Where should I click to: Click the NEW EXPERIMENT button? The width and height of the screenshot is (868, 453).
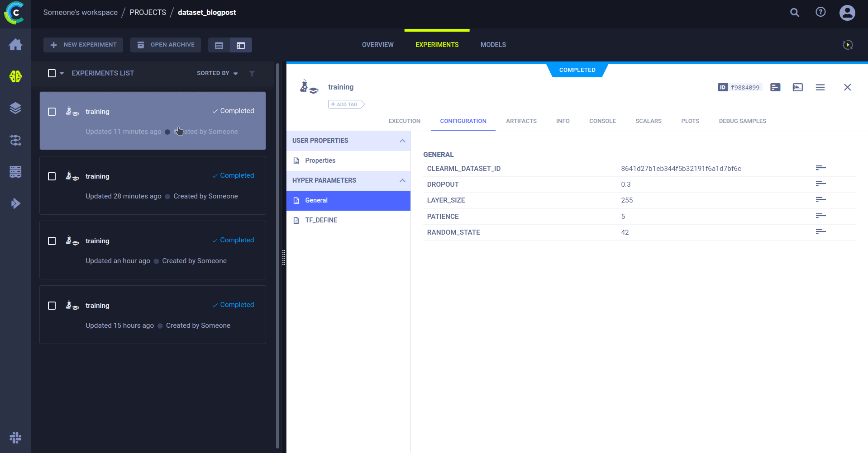click(83, 45)
